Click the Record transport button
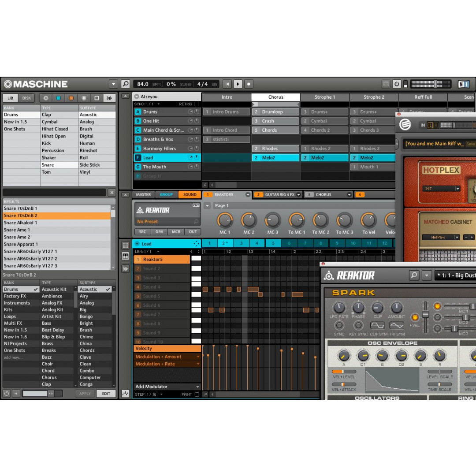The width and height of the screenshot is (476, 476). pyautogui.click(x=249, y=84)
